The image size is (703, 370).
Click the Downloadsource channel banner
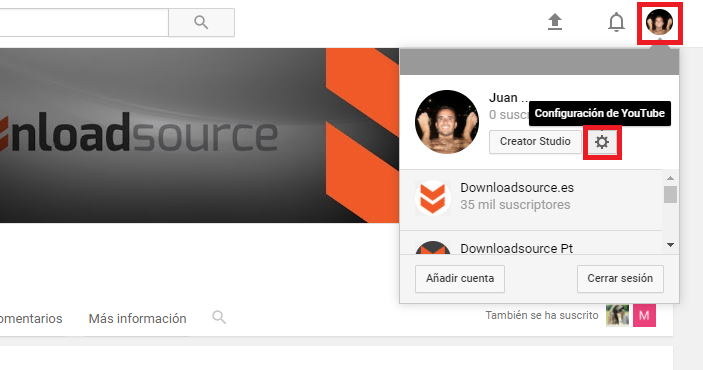[x=200, y=135]
